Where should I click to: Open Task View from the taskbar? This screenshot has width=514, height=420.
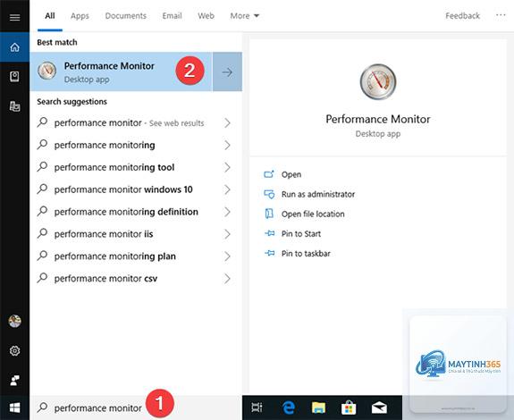click(257, 407)
